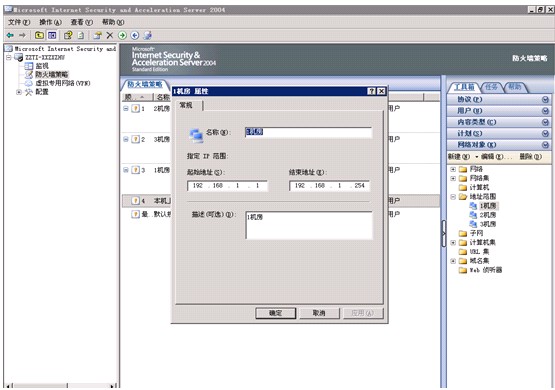Click the dialog help question-mark button

[x=371, y=91]
